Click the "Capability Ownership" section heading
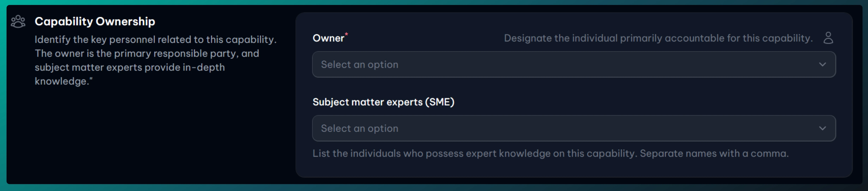 pyautogui.click(x=95, y=22)
